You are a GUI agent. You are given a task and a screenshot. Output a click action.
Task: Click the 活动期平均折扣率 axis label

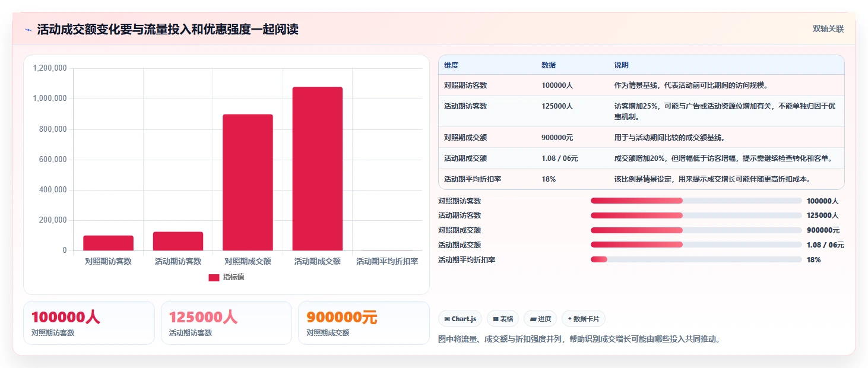[387, 261]
